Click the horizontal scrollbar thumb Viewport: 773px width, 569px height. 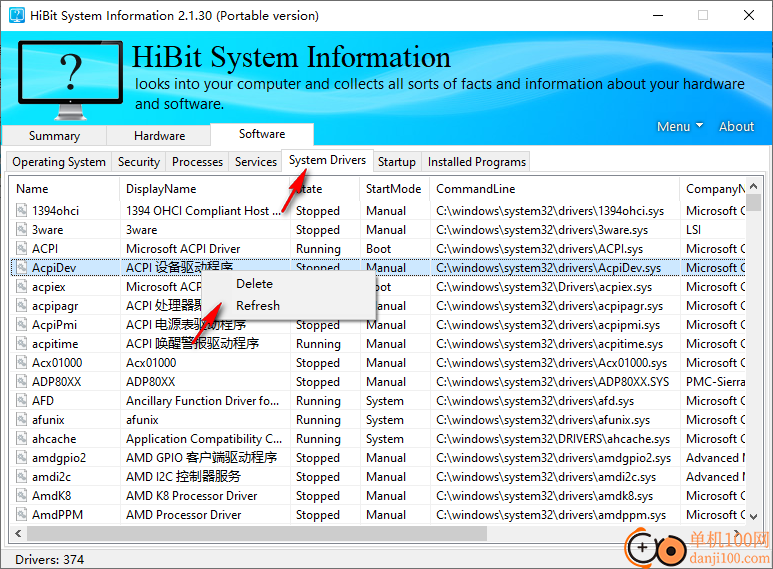pos(256,533)
